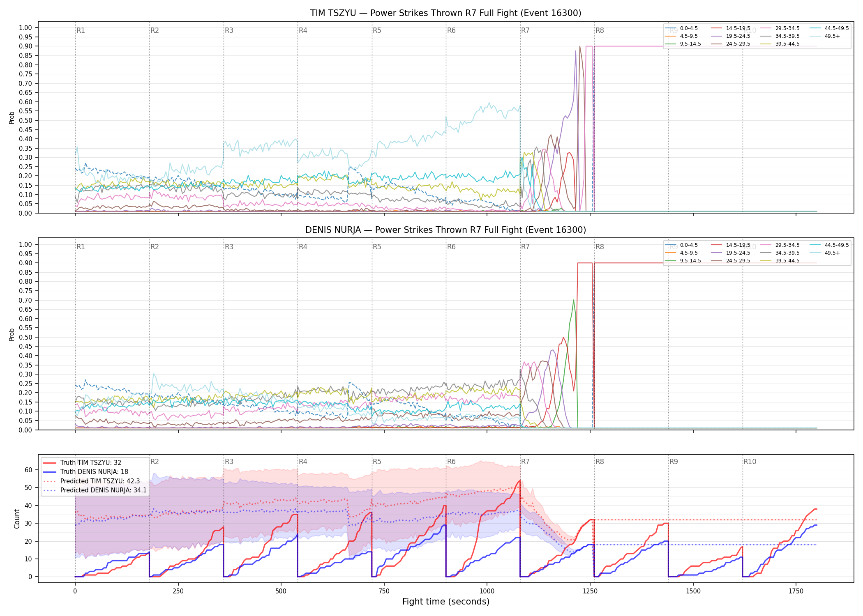Click the 1000 tick label on x-axis

coord(487,591)
